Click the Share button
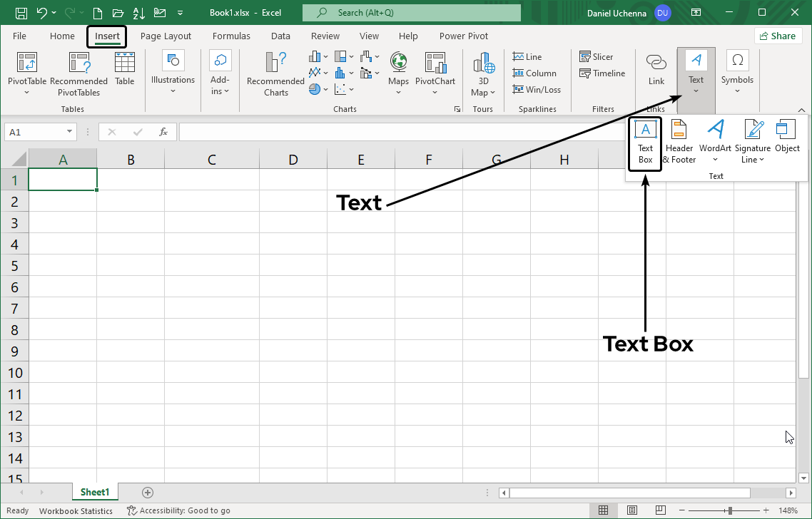812x519 pixels. click(x=778, y=35)
